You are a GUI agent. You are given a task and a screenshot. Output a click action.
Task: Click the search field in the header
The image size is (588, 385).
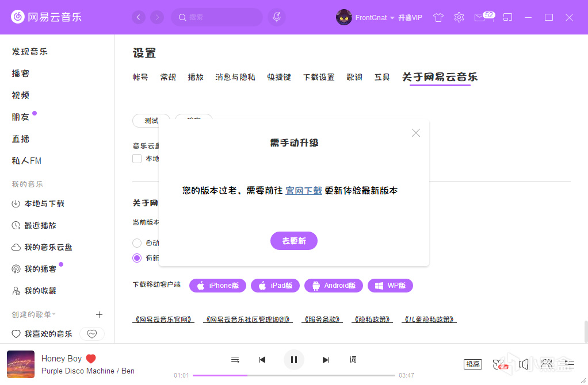(217, 17)
